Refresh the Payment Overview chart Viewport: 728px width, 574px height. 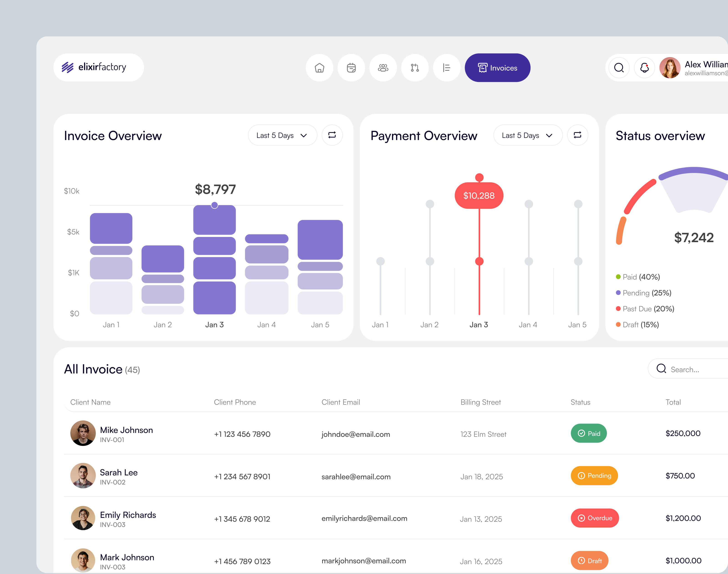pos(577,135)
